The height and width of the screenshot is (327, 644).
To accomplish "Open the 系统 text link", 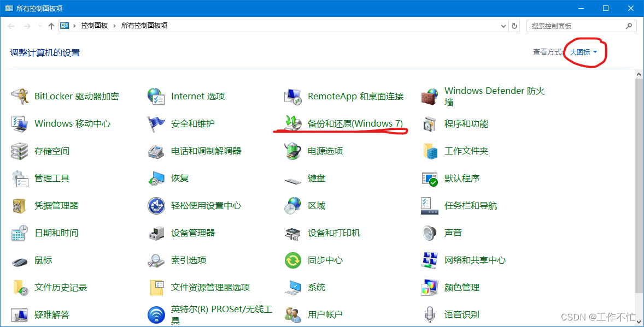I will pyautogui.click(x=316, y=288).
